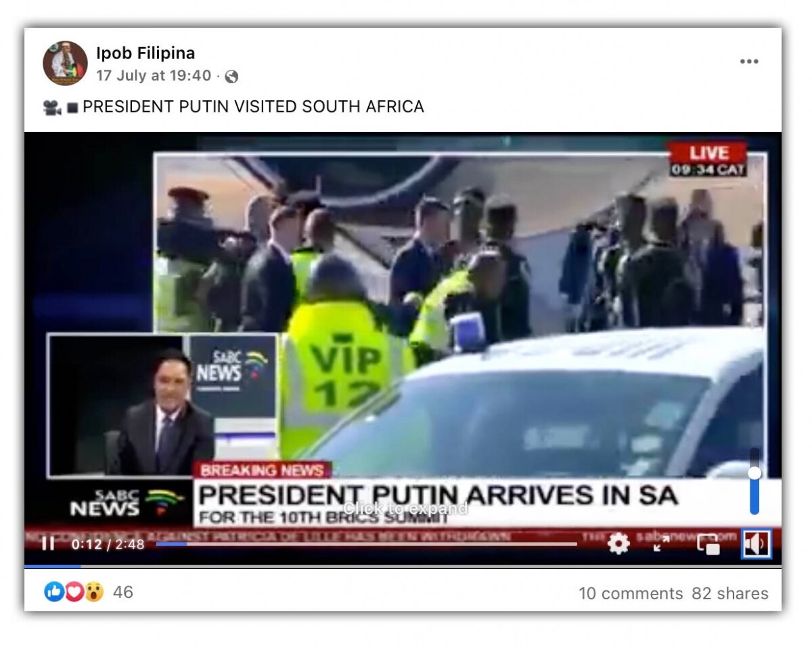Adjust the vertical volume slider

(x=754, y=482)
